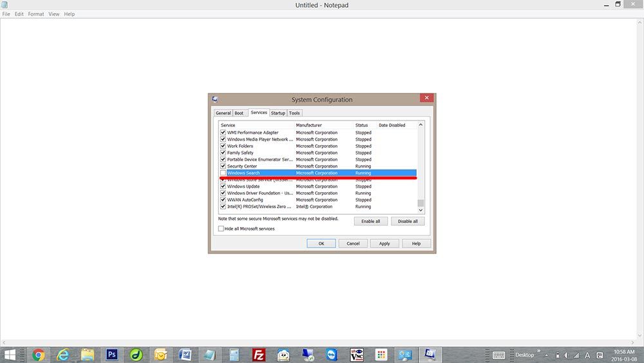Screen dimensions: 644x363
Task: Show hidden tray icons arrow
Action: click(547, 355)
